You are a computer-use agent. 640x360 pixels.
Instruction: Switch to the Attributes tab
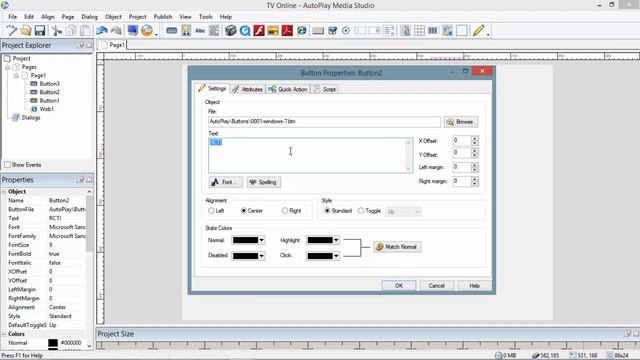[248, 89]
